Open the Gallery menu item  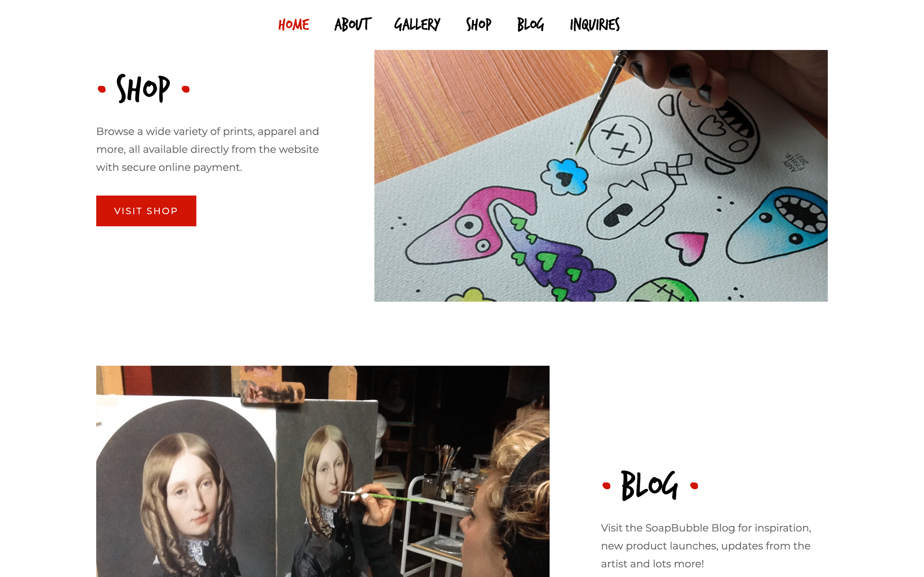point(417,24)
